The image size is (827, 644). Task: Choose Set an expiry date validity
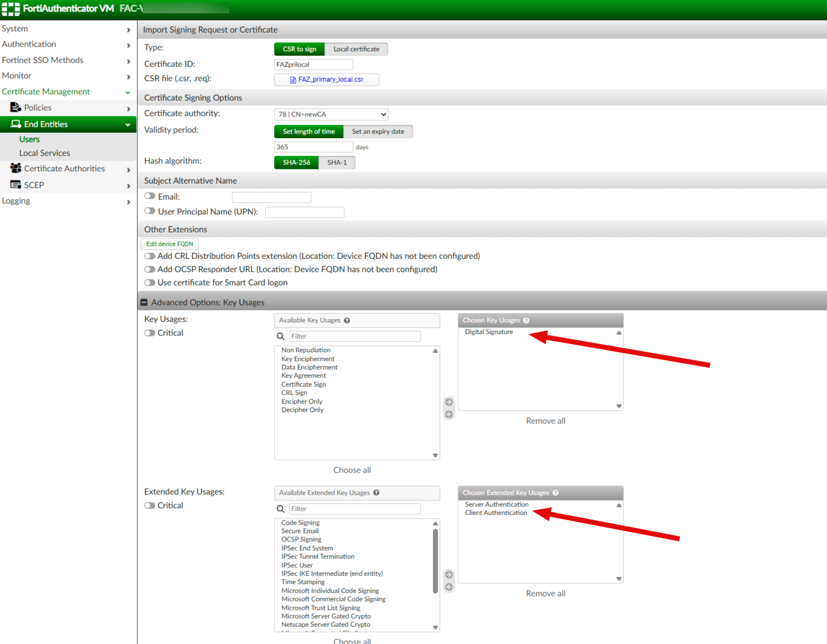[378, 132]
